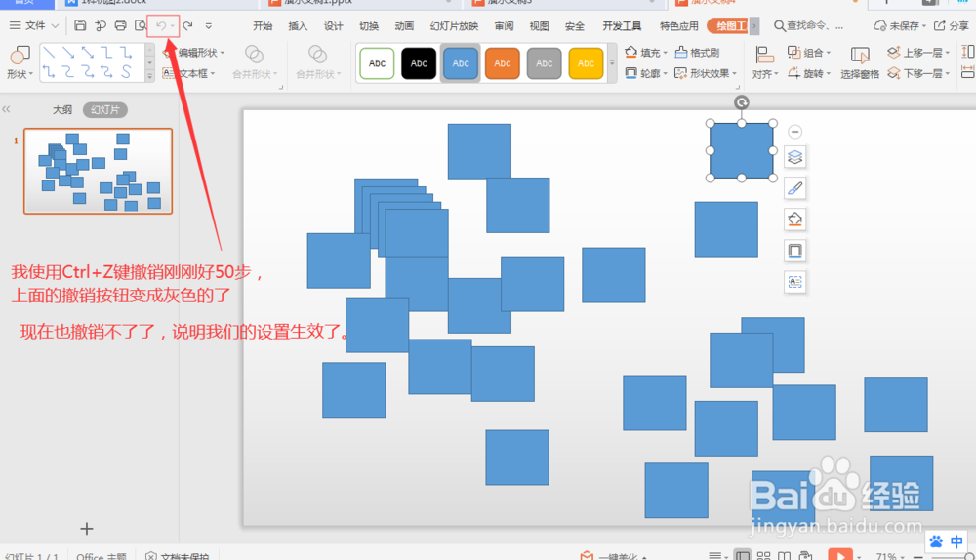This screenshot has height=560, width=976.
Task: Switch the side panel to 大纲 outline
Action: pyautogui.click(x=62, y=109)
